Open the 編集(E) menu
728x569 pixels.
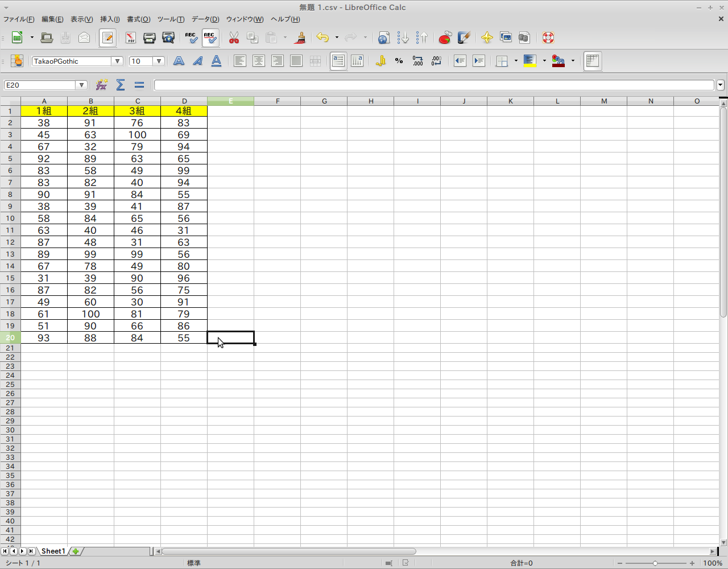coord(52,19)
